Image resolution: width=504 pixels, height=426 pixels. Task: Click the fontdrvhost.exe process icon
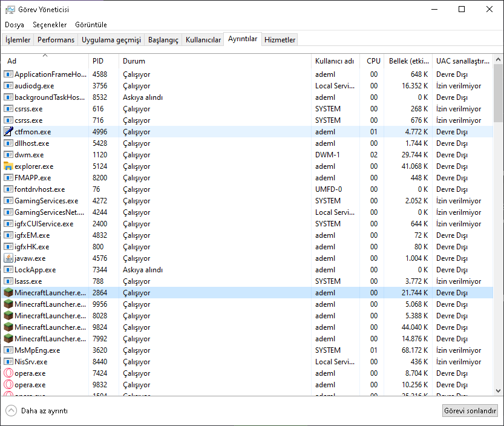tap(8, 189)
